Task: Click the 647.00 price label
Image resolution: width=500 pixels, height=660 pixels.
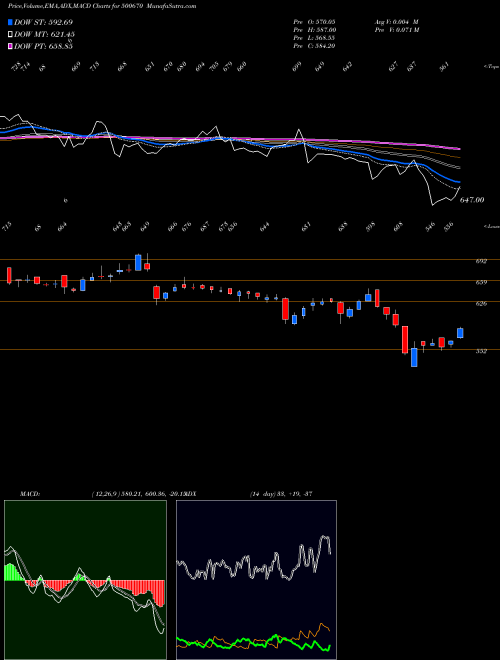Action: pyautogui.click(x=472, y=200)
